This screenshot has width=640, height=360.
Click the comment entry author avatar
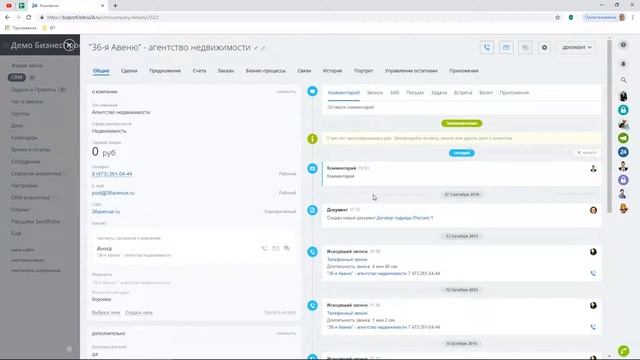(593, 168)
